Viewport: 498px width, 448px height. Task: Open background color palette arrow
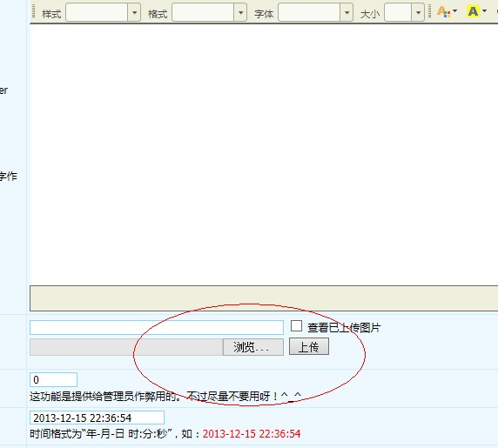coord(484,11)
